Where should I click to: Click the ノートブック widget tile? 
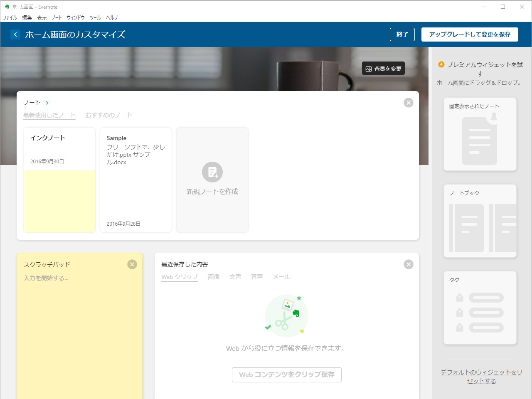pos(480,221)
